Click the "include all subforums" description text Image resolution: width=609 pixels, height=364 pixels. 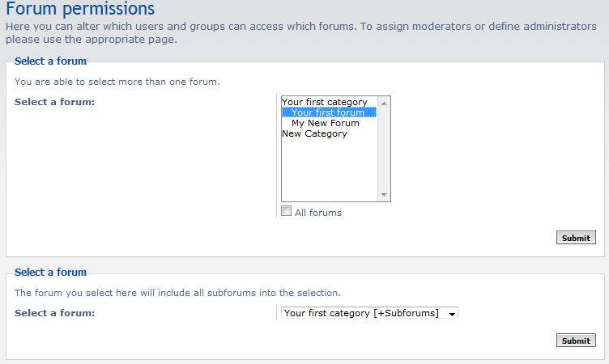coord(177,293)
